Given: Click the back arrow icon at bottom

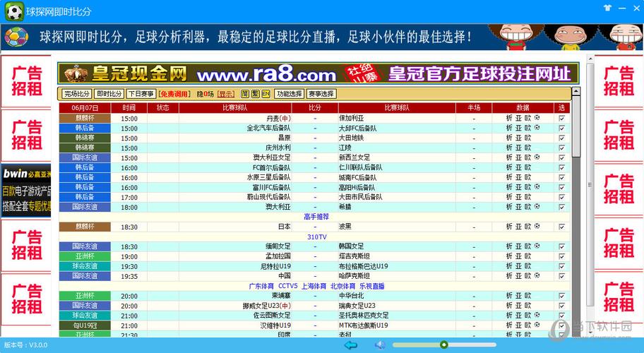Looking at the screenshot, I should (x=351, y=345).
